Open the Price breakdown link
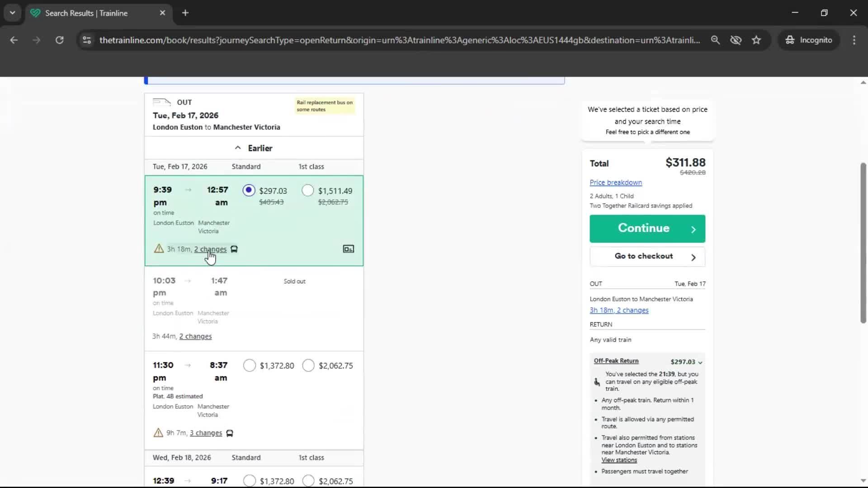This screenshot has height=488, width=868. pyautogui.click(x=615, y=183)
